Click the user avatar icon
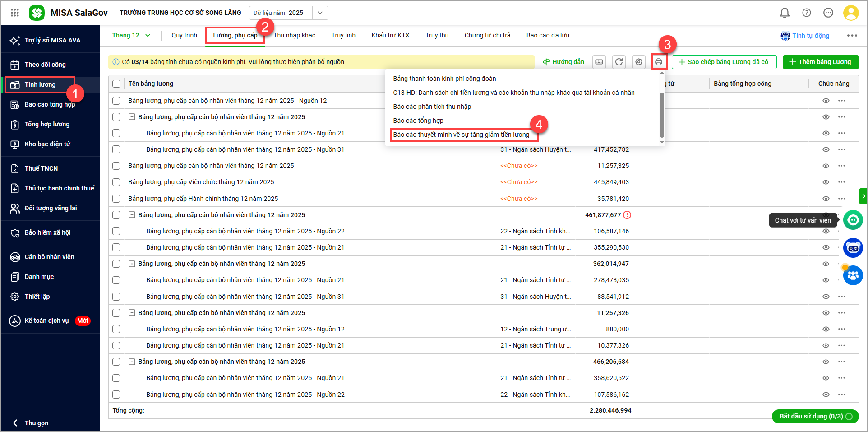Viewport: 868px width, 432px height. point(851,13)
